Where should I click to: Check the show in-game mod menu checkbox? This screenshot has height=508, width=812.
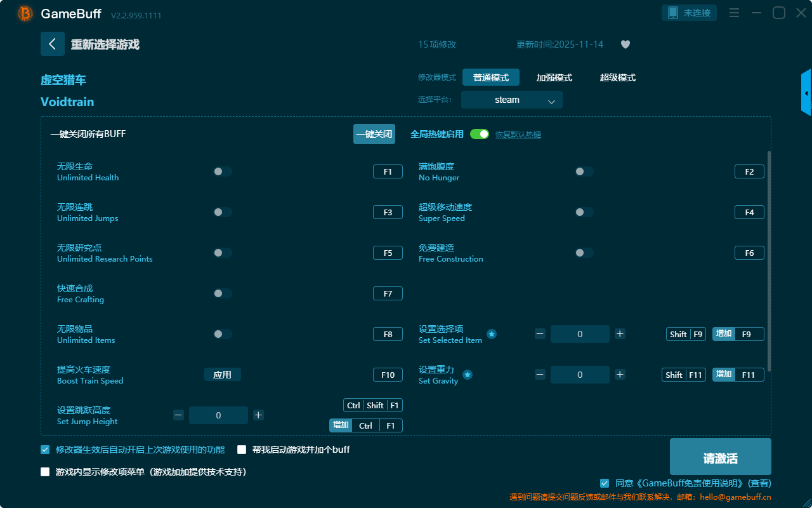[x=45, y=472]
